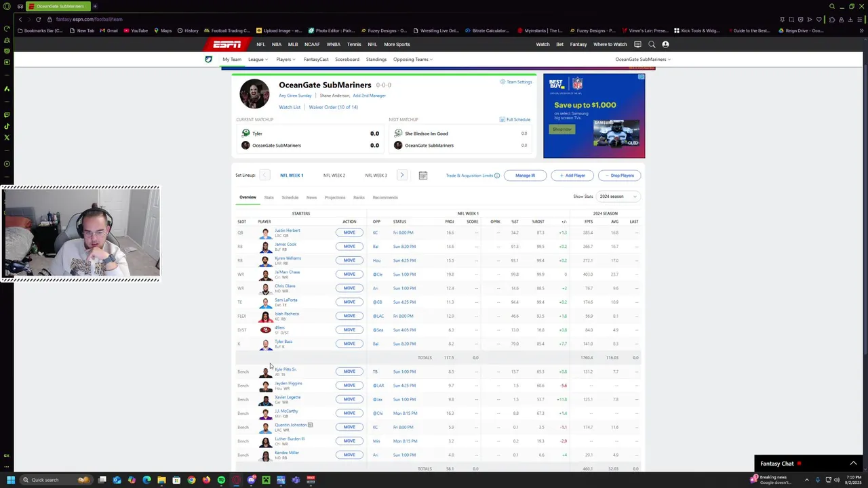Select My Team nav item
The width and height of the screenshot is (868, 488).
click(232, 60)
